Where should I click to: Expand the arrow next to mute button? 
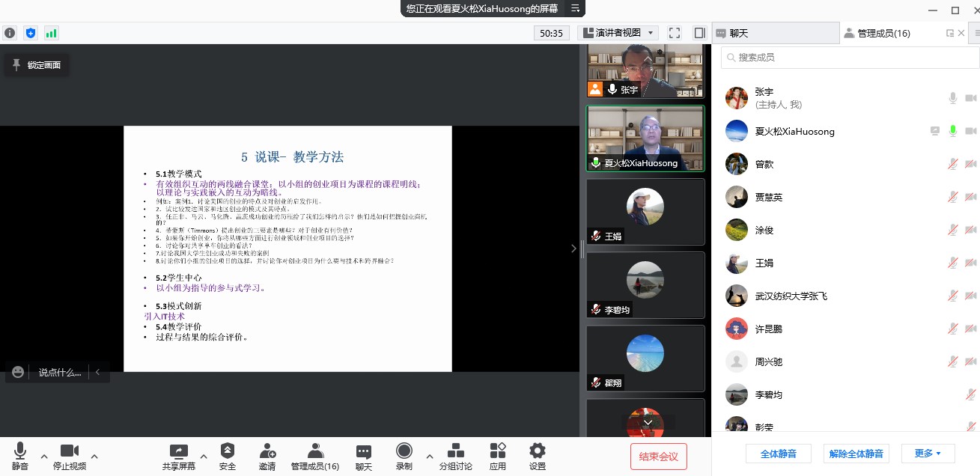(44, 456)
